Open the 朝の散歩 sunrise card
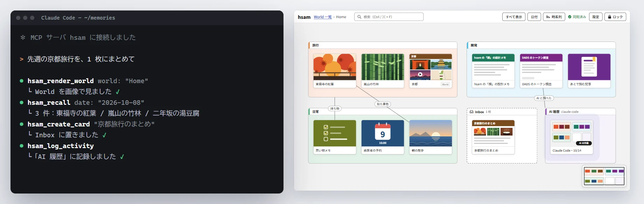The height and width of the screenshot is (204, 644). [430, 137]
